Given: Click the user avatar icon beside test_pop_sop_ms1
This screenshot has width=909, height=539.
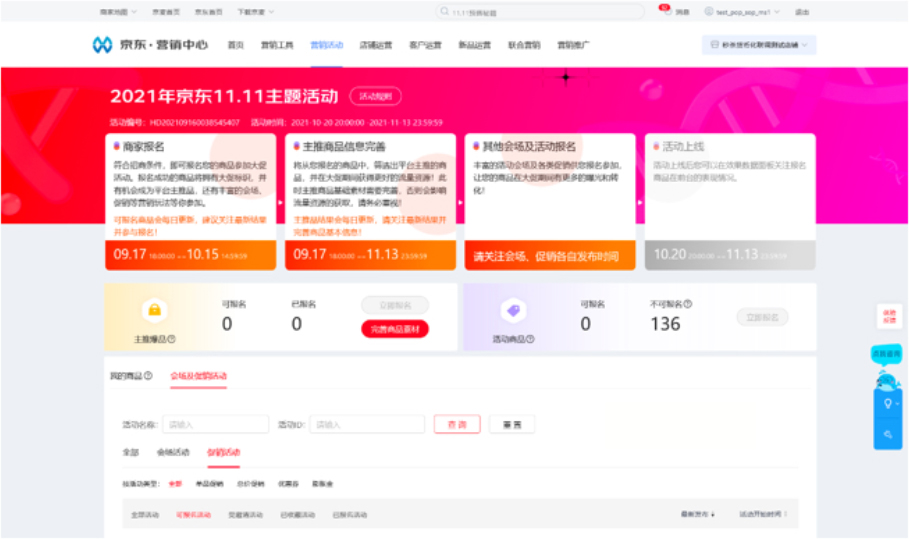Looking at the screenshot, I should 708,11.
